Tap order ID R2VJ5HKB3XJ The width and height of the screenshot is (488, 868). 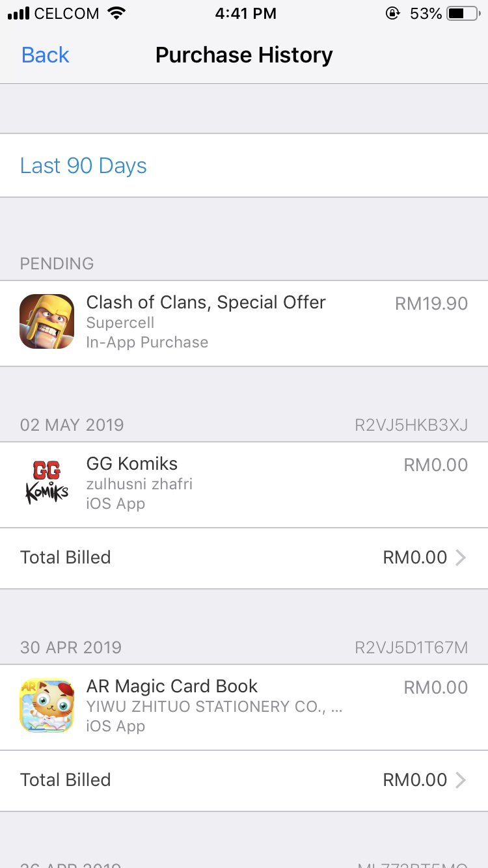[x=411, y=426]
